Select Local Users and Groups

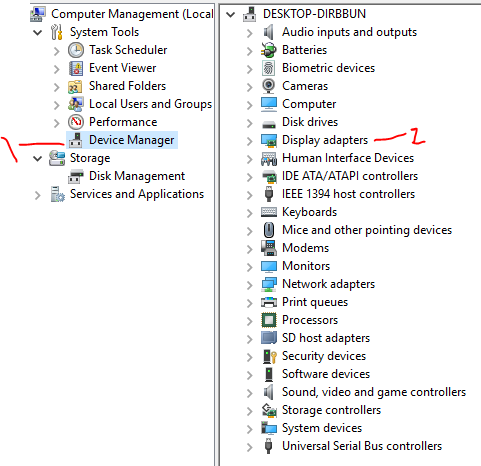[x=150, y=104]
